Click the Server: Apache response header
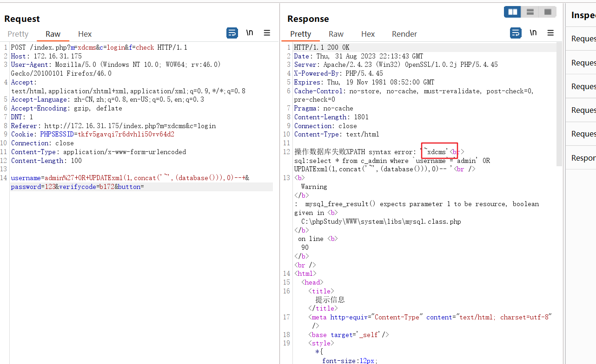The height and width of the screenshot is (364, 596). pos(396,65)
